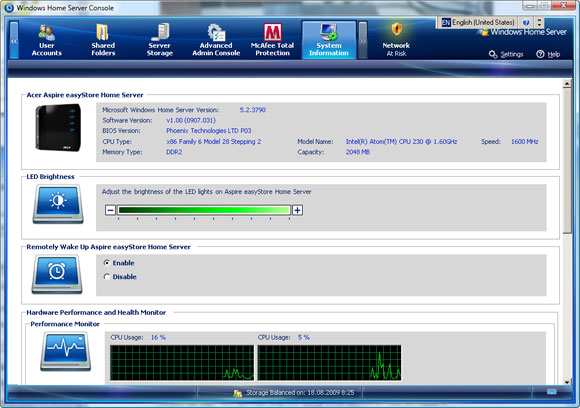Click the Remote Wake Up alarm clock icon
Screen dimensions: 580x408
57,274
